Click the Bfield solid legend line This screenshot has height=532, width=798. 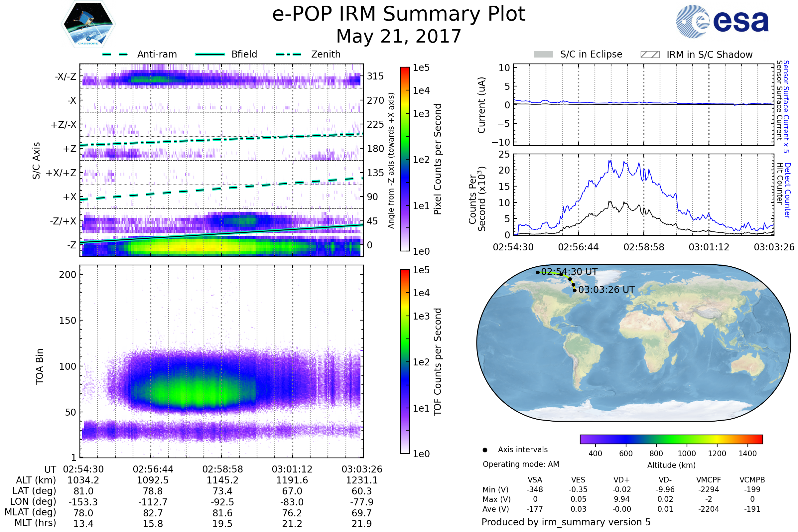[210, 54]
